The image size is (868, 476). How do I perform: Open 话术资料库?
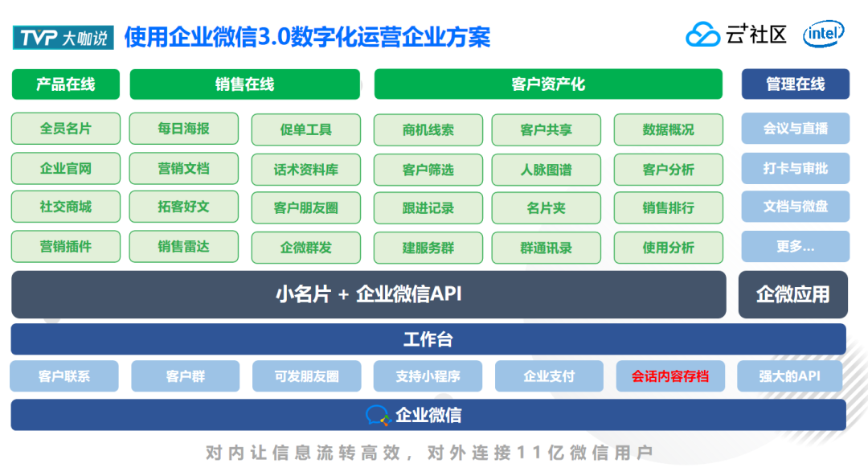coord(305,170)
